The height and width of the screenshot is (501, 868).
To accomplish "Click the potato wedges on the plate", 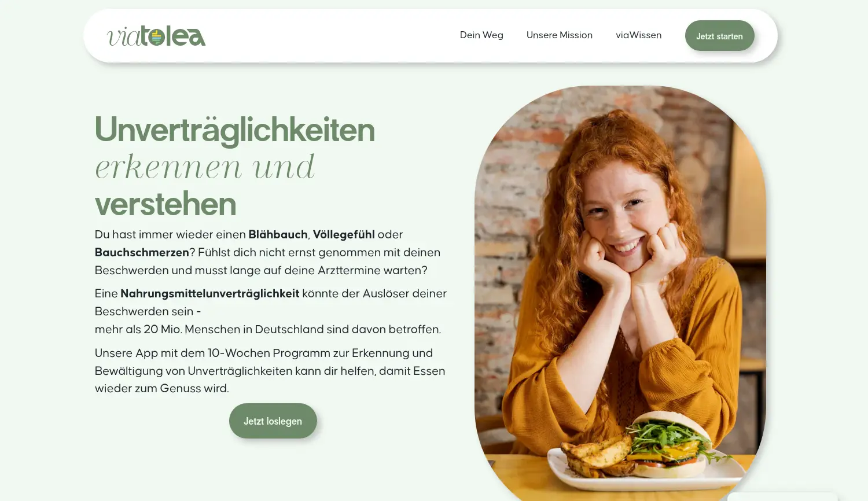I will coord(596,454).
